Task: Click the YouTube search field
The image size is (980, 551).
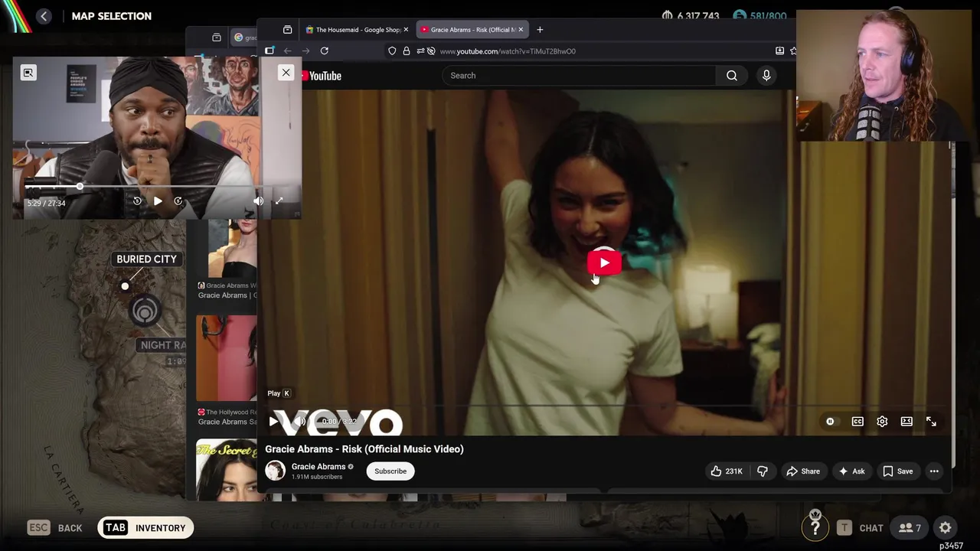Action: [580, 76]
